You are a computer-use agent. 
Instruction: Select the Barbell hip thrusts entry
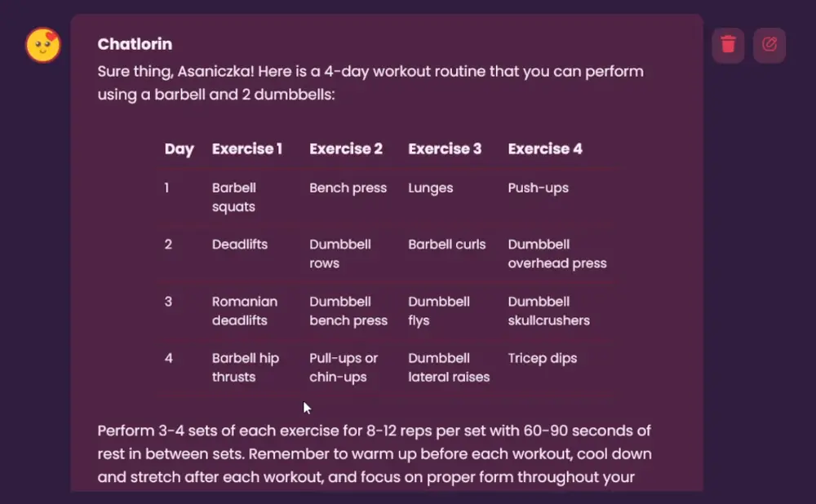click(x=246, y=368)
